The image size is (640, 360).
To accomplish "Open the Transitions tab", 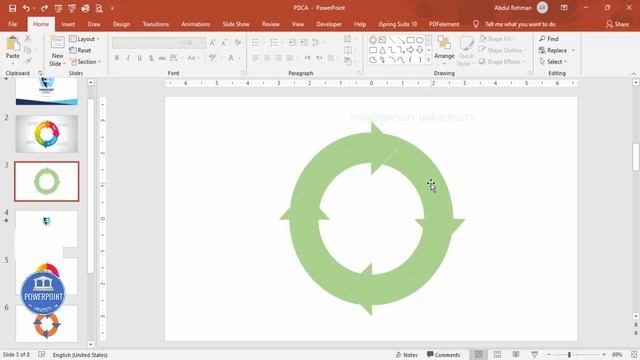I will 156,24.
